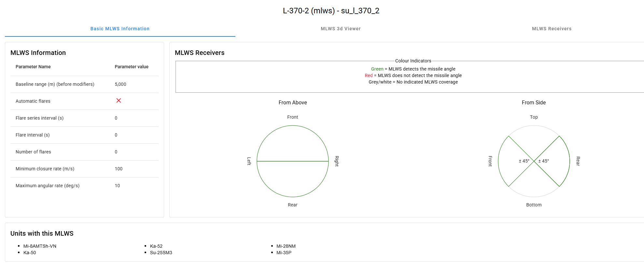The image size is (644, 275).
Task: Open the Mi-28NM unit entry
Action: [x=286, y=246]
